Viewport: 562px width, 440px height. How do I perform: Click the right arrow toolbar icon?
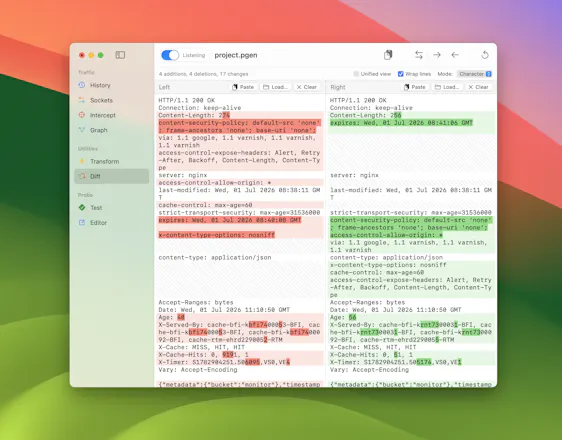tap(437, 55)
